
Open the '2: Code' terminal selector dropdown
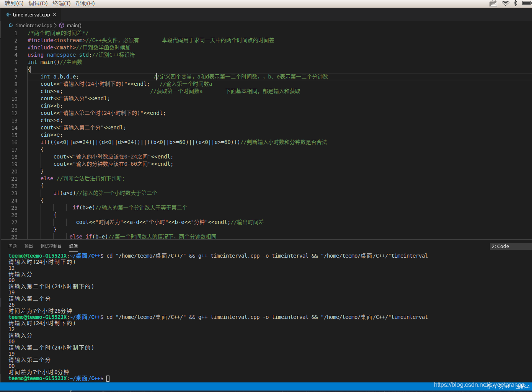[511, 246]
